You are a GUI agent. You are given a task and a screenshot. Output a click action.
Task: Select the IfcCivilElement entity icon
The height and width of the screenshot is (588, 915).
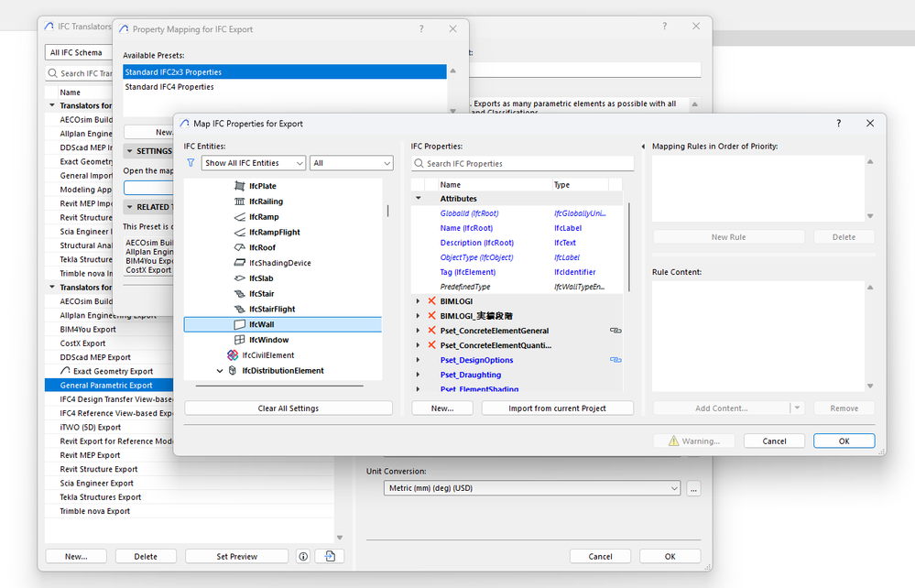233,355
